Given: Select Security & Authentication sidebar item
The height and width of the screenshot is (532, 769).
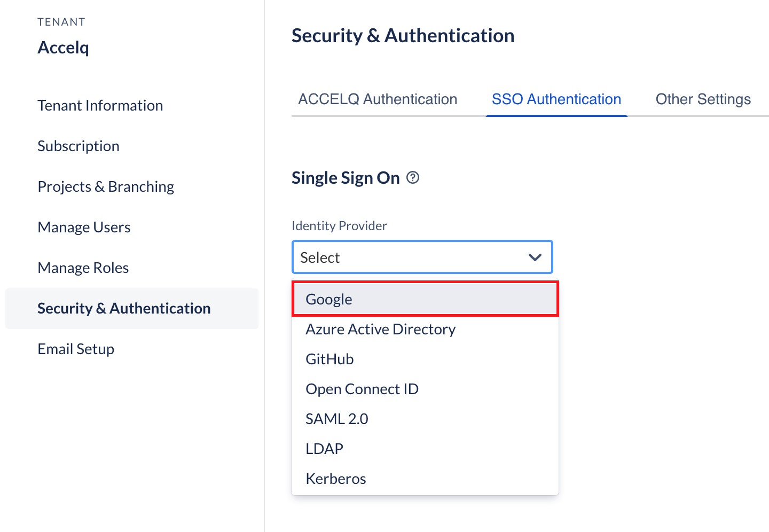Looking at the screenshot, I should click(x=132, y=308).
